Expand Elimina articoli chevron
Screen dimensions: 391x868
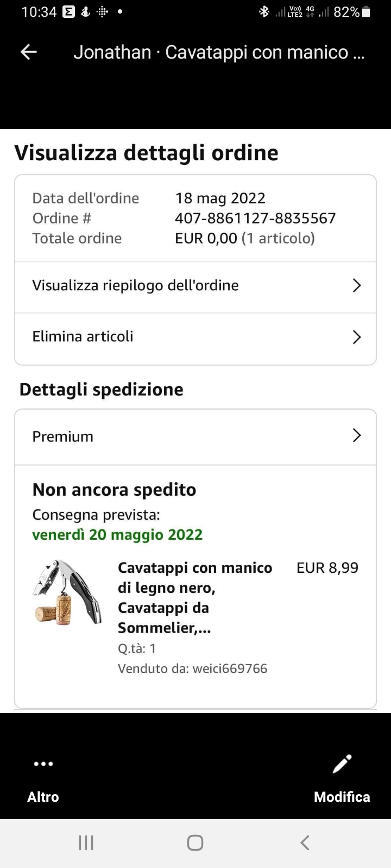(356, 337)
